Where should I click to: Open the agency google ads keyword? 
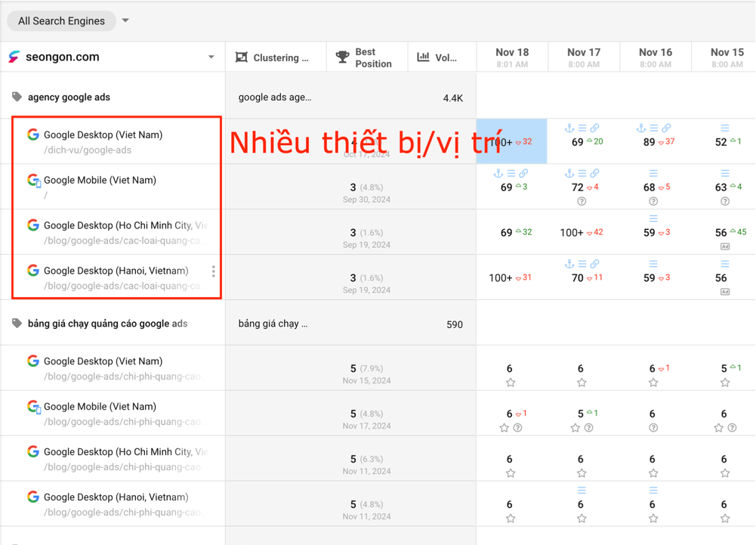[69, 97]
